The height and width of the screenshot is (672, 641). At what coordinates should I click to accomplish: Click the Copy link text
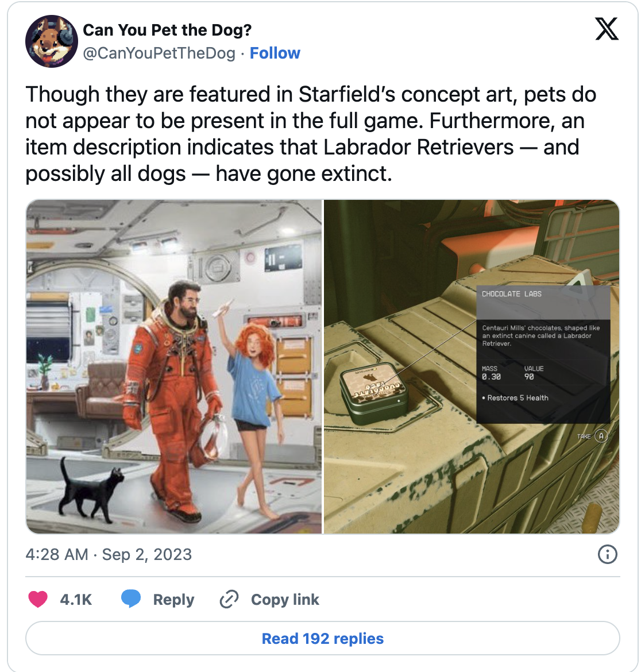coord(285,599)
